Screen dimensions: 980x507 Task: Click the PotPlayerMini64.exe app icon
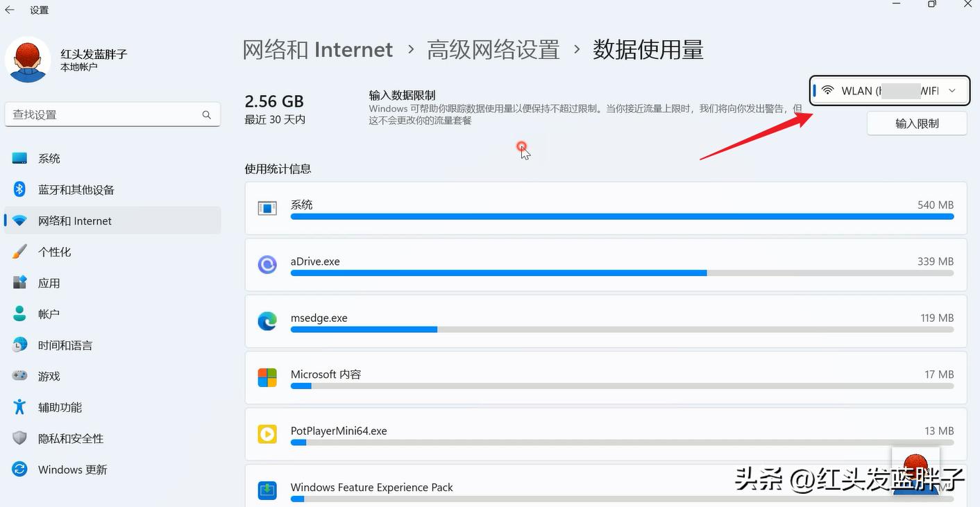point(267,434)
